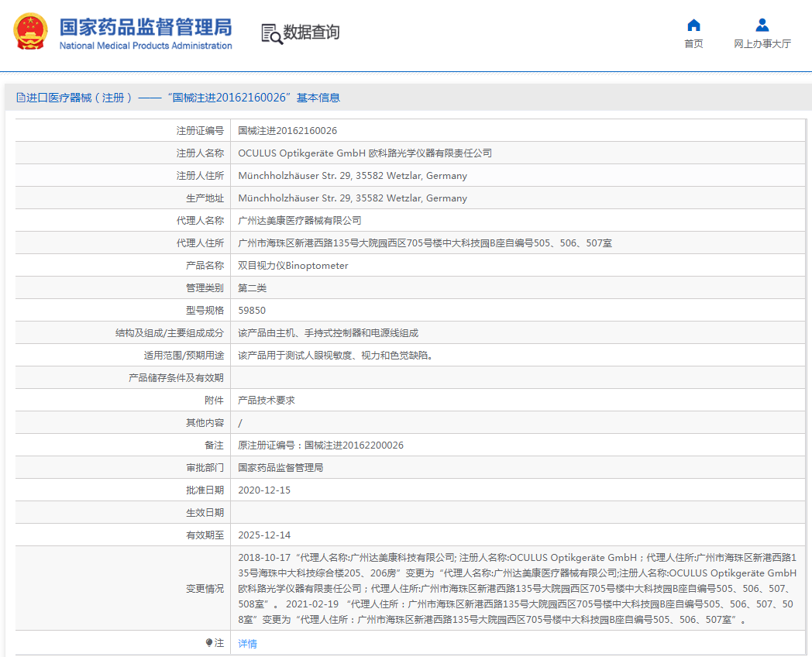Click the 网上办事大厅 person icon
Image resolution: width=812 pixels, height=657 pixels.
(762, 25)
